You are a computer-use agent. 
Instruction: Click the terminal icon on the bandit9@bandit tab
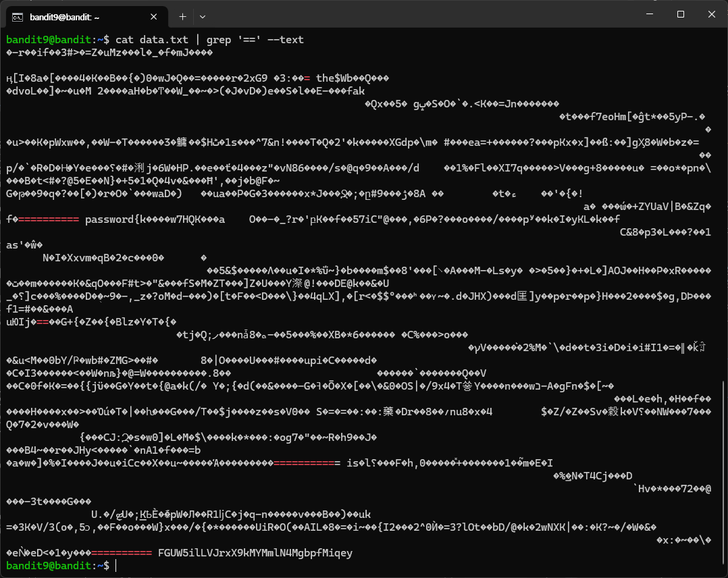pyautogui.click(x=17, y=17)
